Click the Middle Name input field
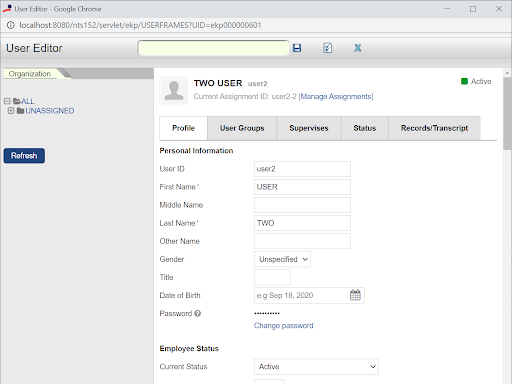512x384 pixels. 302,205
